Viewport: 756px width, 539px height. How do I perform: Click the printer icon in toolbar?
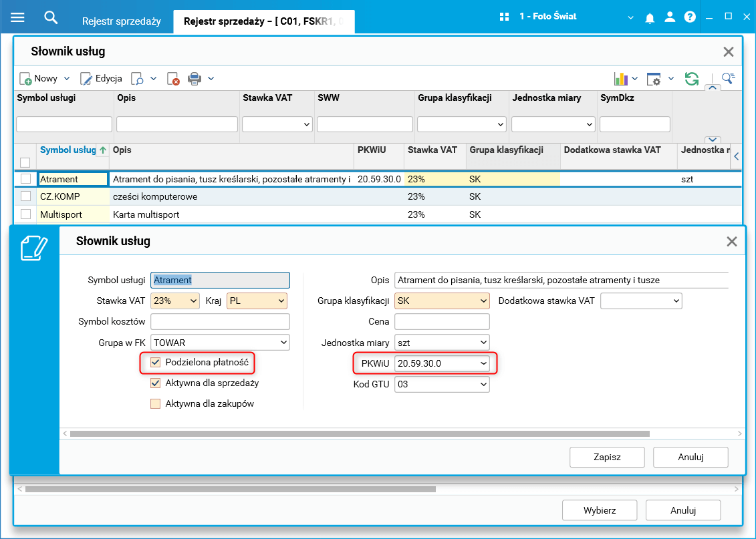click(195, 79)
